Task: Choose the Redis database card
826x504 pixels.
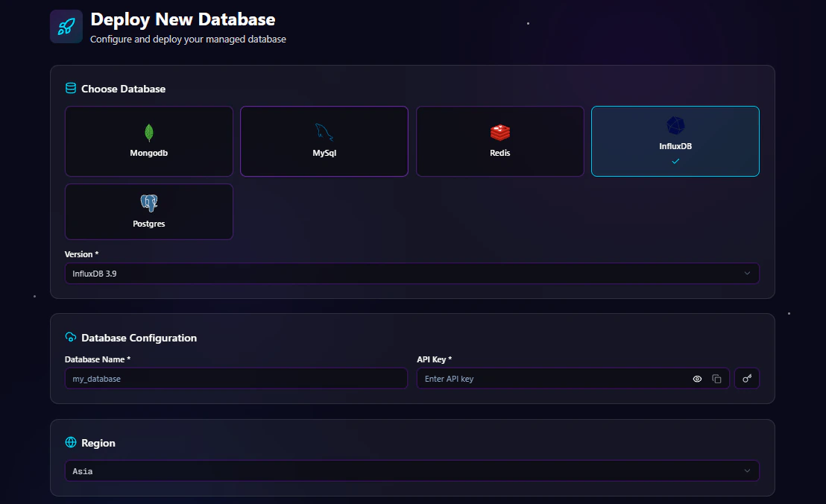Action: click(x=500, y=141)
